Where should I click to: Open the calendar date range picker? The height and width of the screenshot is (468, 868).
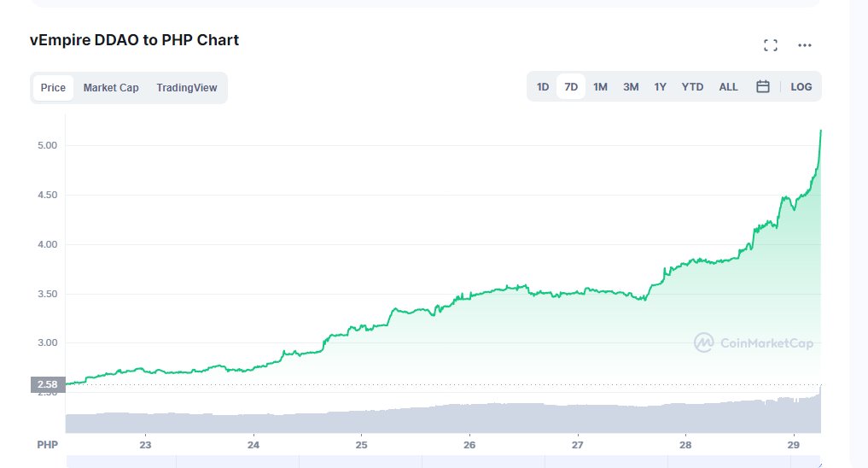763,86
